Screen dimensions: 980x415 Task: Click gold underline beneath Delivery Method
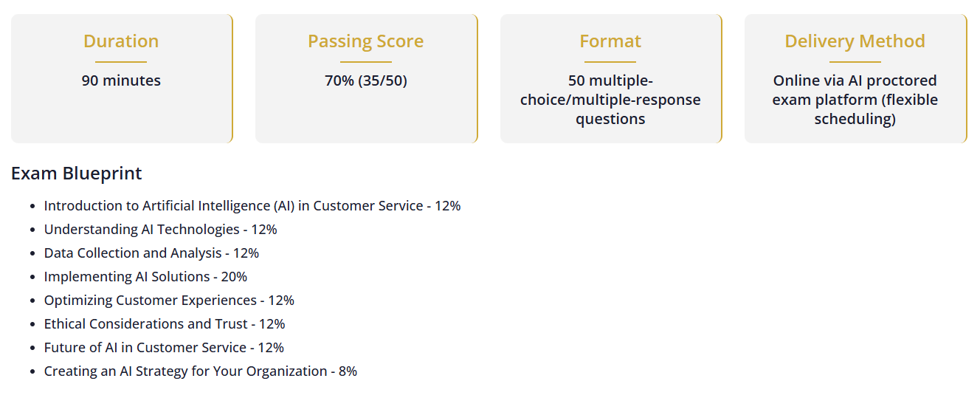(x=855, y=62)
